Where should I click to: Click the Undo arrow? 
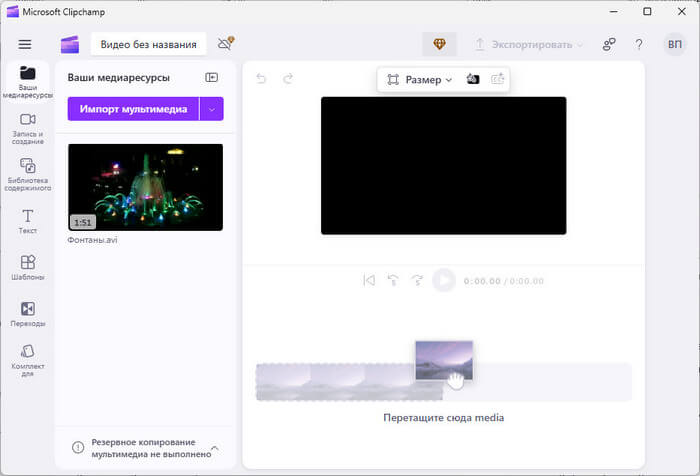pos(262,78)
